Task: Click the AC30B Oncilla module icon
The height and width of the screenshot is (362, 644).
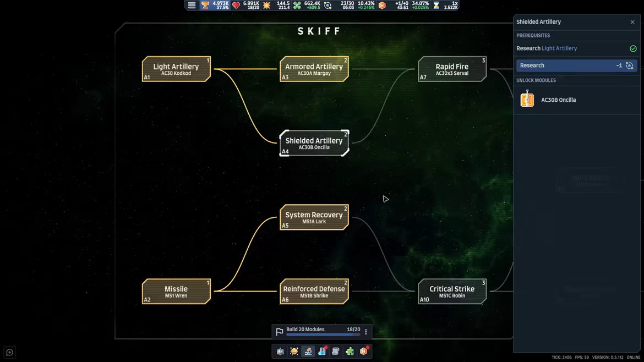Action: point(527,100)
